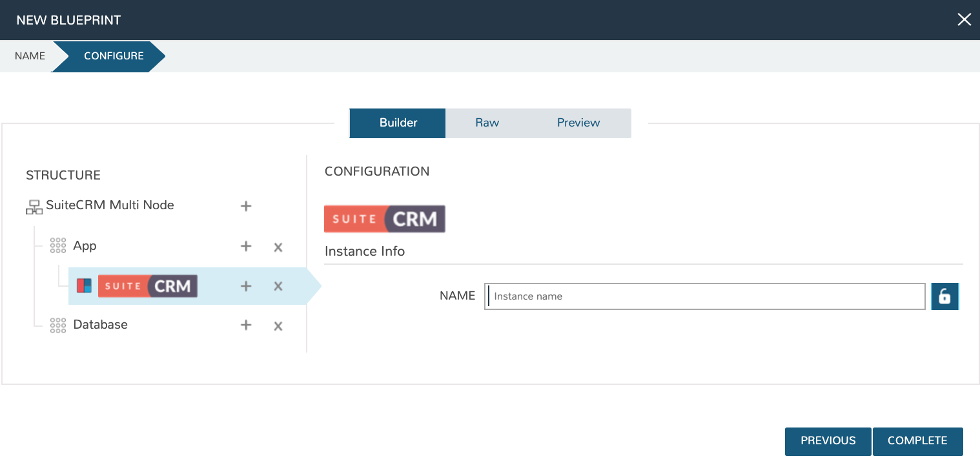Switch to the Raw tab
The image size is (980, 474).
[x=487, y=123]
